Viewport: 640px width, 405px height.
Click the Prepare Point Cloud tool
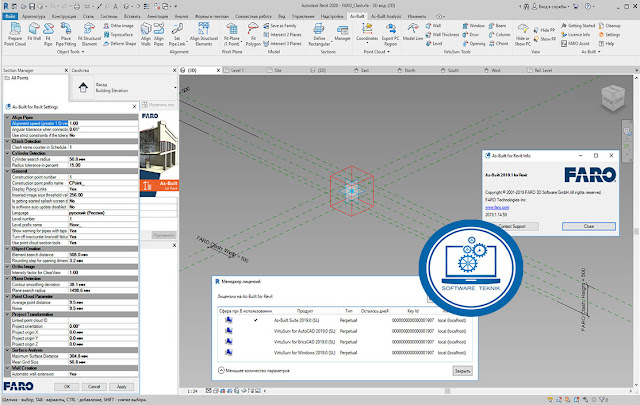coord(15,34)
